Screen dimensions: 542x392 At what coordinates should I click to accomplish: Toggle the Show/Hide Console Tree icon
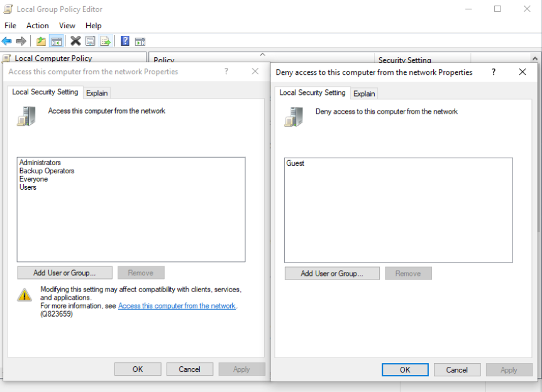coord(56,40)
